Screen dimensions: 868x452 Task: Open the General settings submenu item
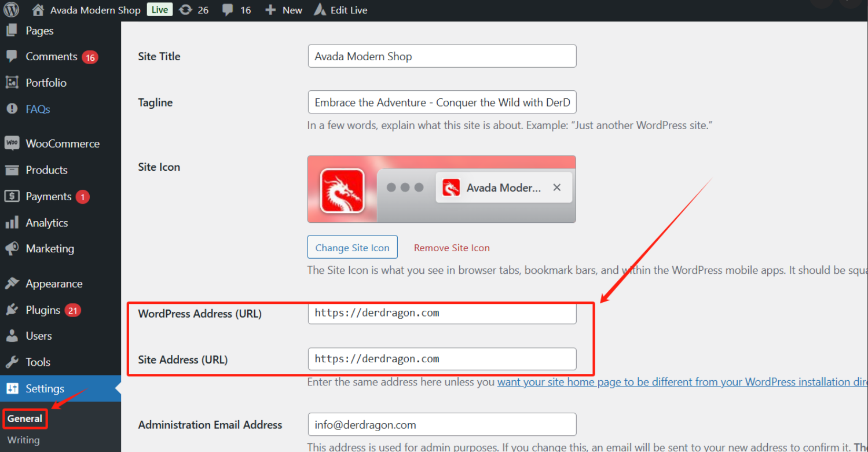[25, 418]
